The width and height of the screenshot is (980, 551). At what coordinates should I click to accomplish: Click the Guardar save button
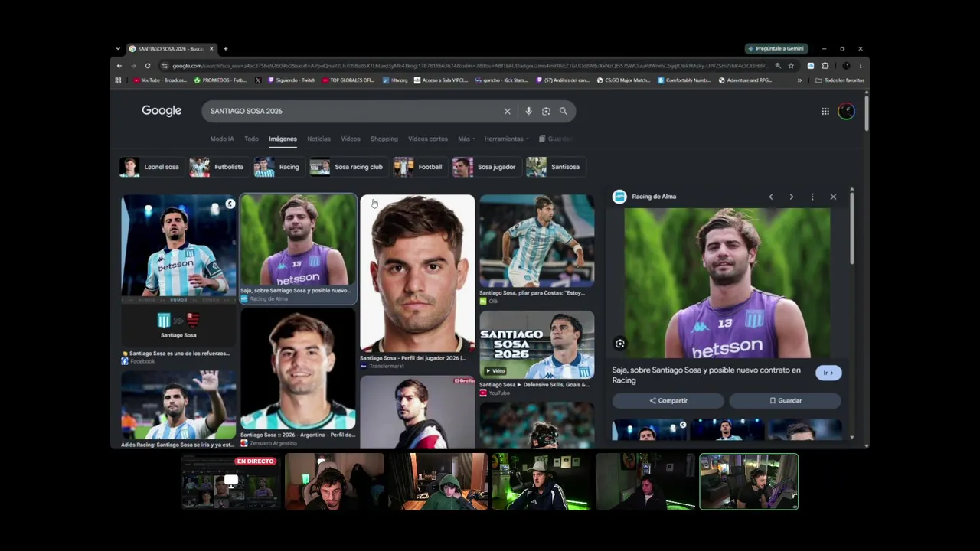pos(786,400)
